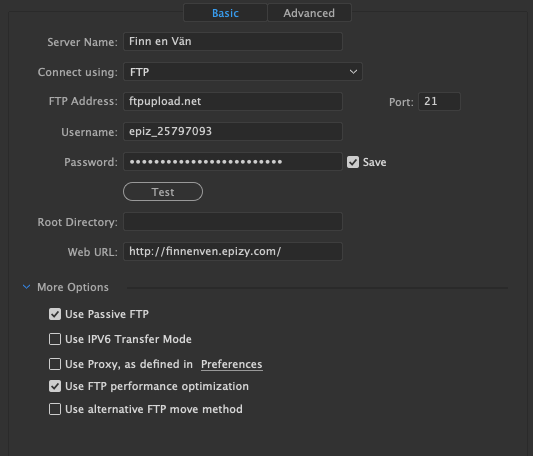Click the Root Directory field
533x456 pixels.
tap(233, 221)
